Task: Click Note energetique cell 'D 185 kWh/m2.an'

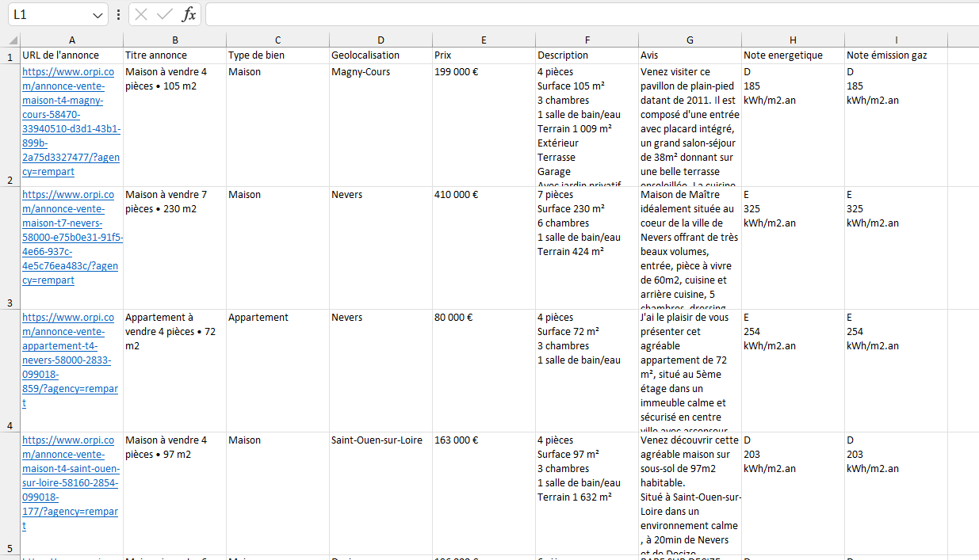Action: tap(794, 125)
